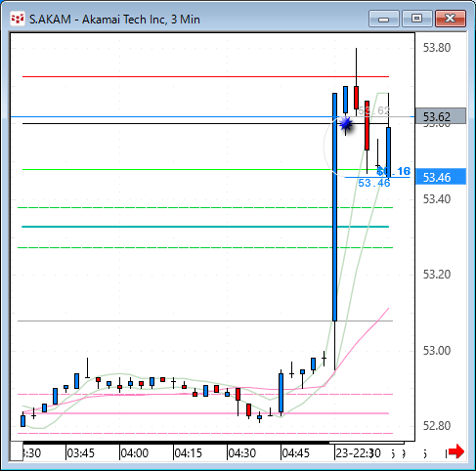Click the 52.80 price scale label
Viewport: 476px width, 471px height.
437,426
